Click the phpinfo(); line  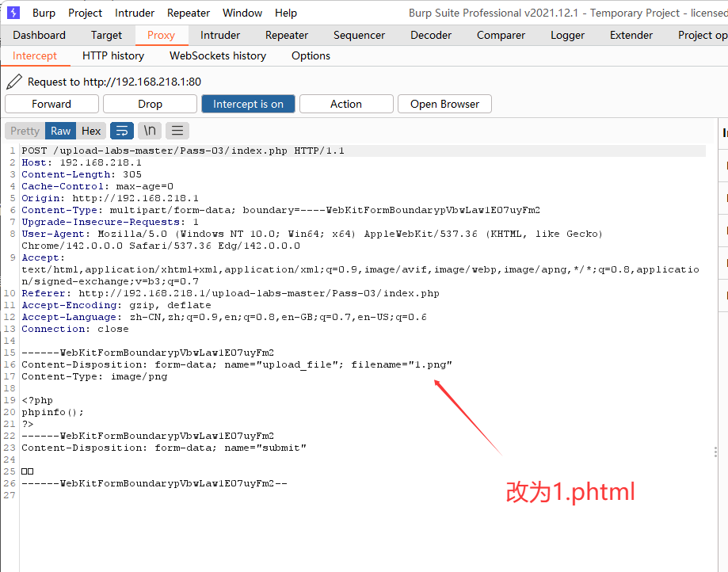click(x=53, y=412)
